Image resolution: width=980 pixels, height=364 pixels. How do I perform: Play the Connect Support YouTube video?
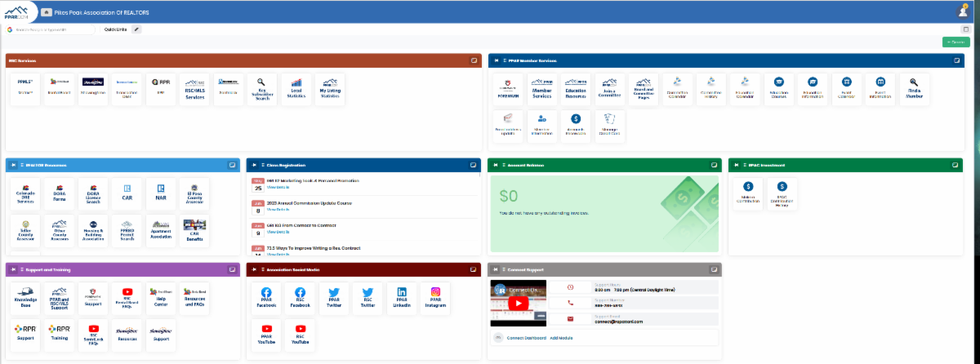click(516, 302)
